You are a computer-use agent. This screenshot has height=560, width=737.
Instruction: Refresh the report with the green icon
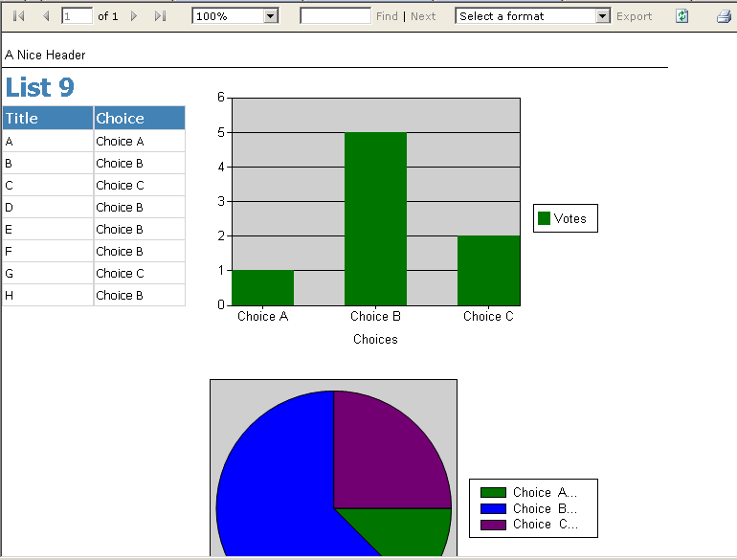[682, 16]
